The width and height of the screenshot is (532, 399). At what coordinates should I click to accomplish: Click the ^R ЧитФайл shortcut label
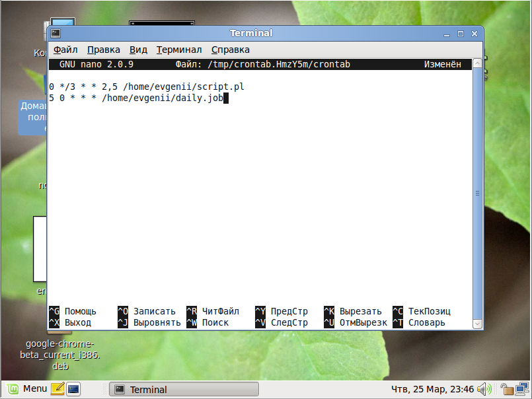(x=213, y=311)
